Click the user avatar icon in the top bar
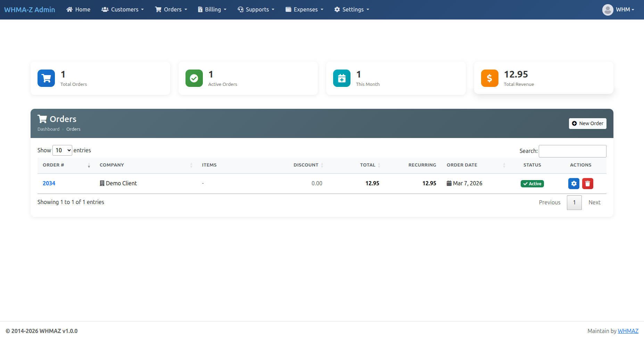 pos(608,9)
